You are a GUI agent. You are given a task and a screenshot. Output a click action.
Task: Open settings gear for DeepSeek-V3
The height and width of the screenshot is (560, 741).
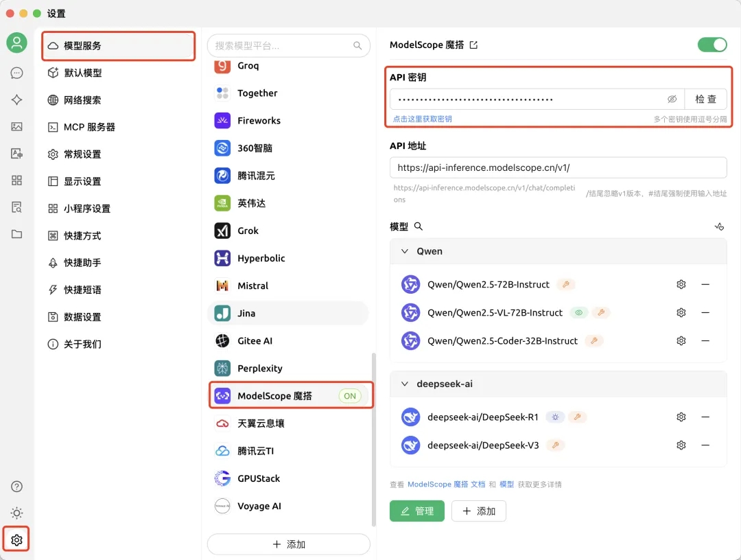681,445
